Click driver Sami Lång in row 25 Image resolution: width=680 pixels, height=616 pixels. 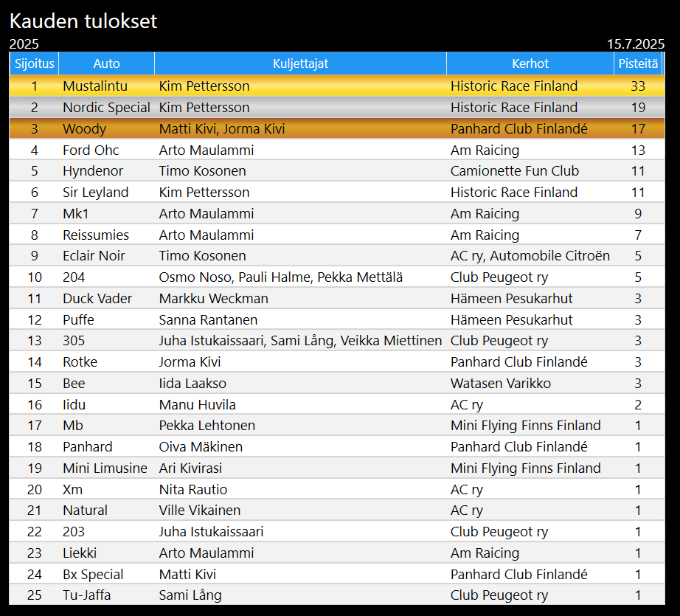tap(190, 595)
